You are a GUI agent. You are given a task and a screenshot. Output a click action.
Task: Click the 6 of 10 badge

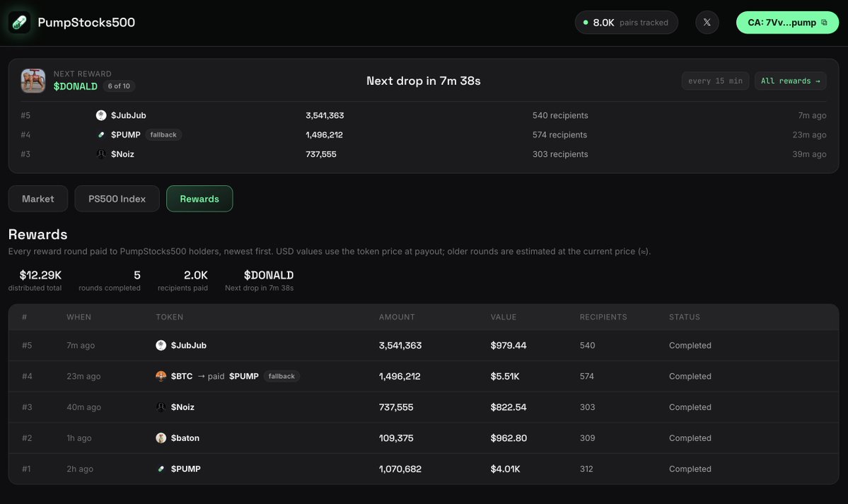point(119,86)
